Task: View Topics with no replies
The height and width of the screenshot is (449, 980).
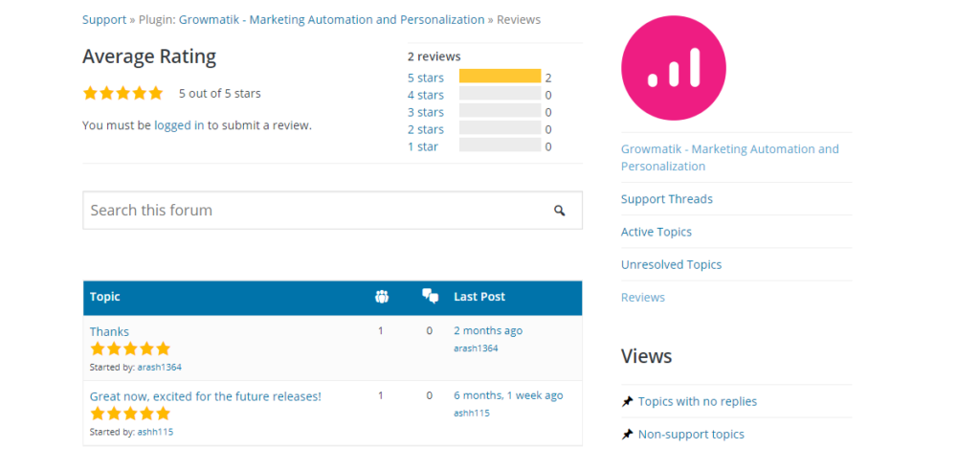Action: click(698, 401)
